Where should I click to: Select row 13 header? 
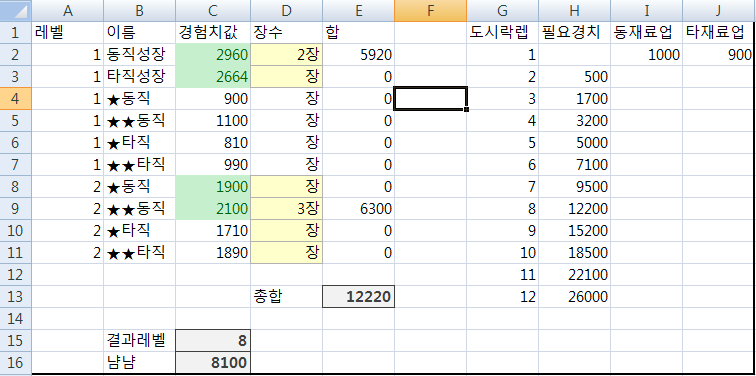click(x=16, y=296)
